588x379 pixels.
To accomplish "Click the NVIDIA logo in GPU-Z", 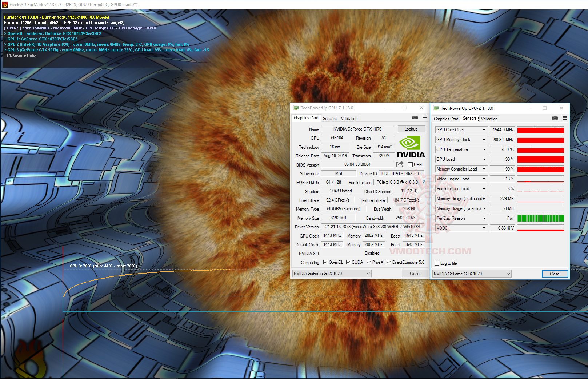I will click(411, 147).
